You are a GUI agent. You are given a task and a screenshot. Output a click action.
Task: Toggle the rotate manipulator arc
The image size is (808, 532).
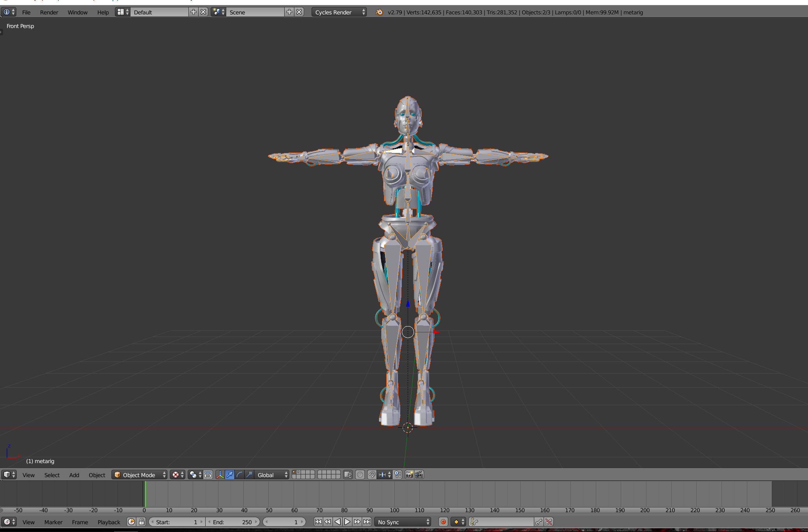(239, 475)
